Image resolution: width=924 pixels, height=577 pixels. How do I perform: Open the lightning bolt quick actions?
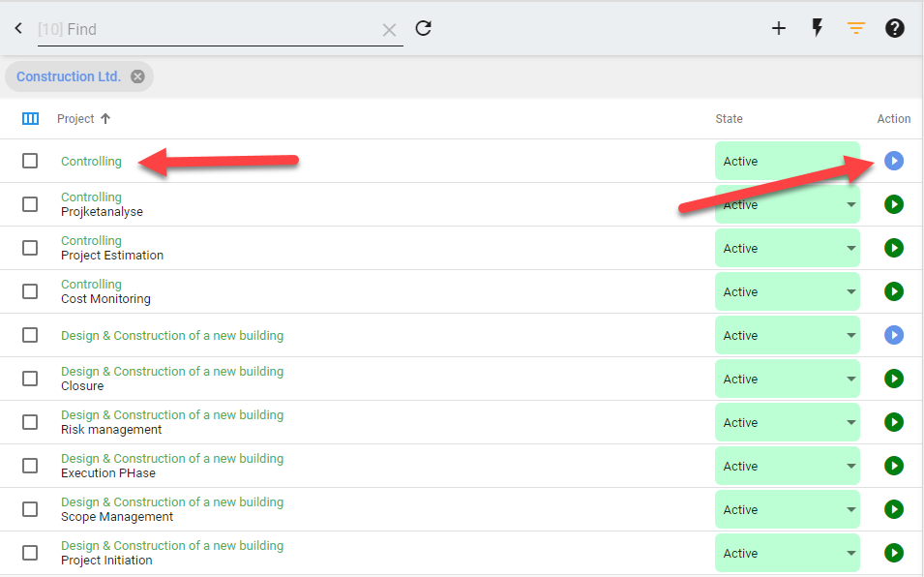click(x=817, y=28)
